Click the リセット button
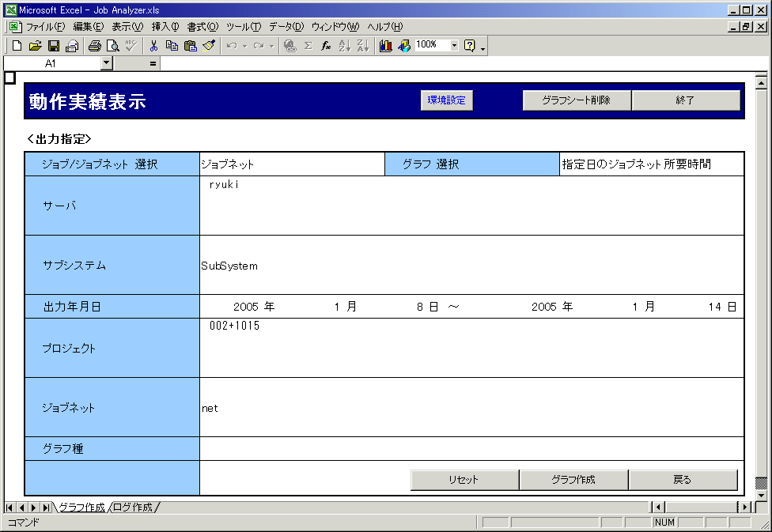This screenshot has height=532, width=772. 464,480
